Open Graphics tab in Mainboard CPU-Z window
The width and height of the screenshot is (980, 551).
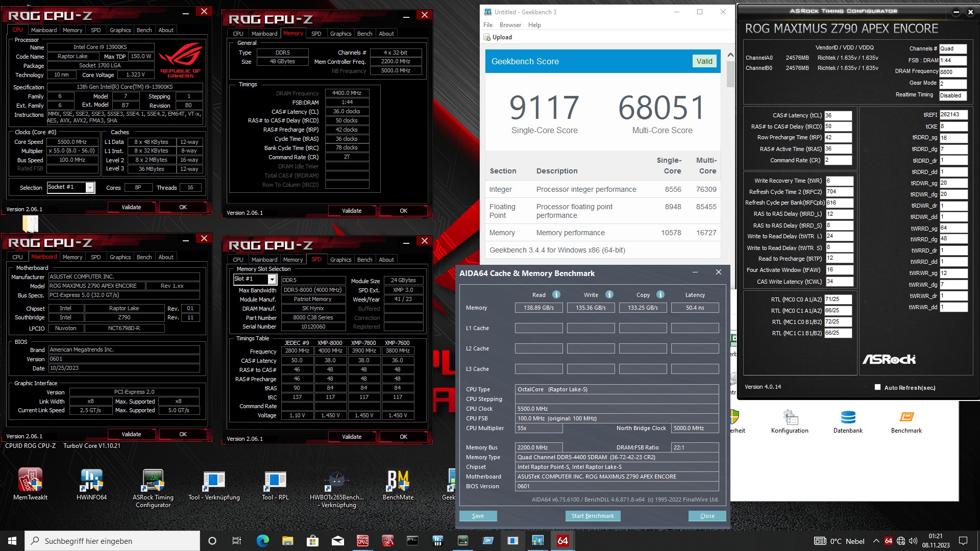coord(120,257)
